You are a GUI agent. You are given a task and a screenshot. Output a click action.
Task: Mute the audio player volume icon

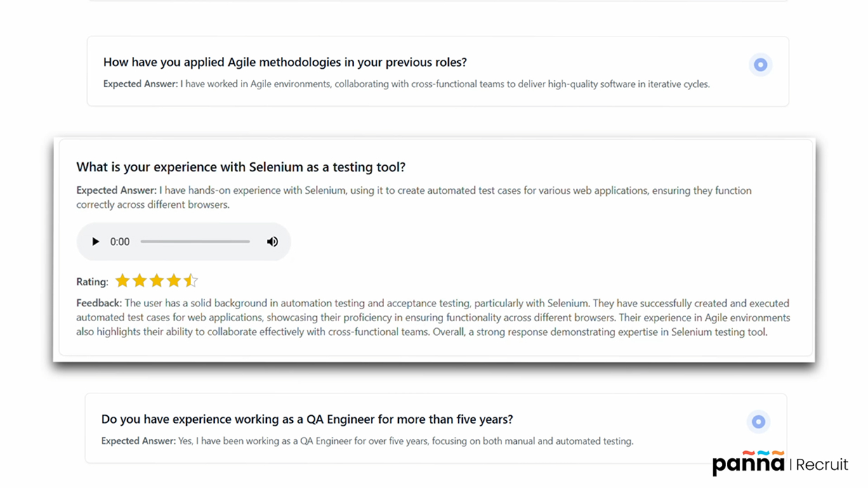click(272, 242)
